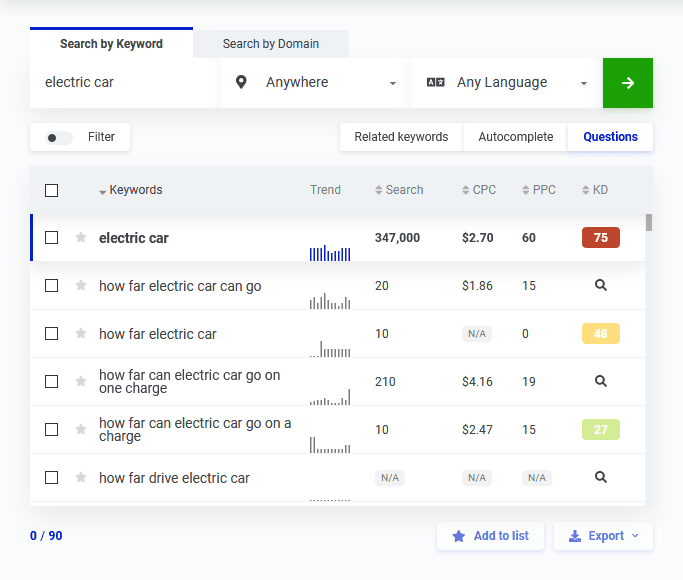Click the green KD 27 badge
683x580 pixels.
coord(601,429)
